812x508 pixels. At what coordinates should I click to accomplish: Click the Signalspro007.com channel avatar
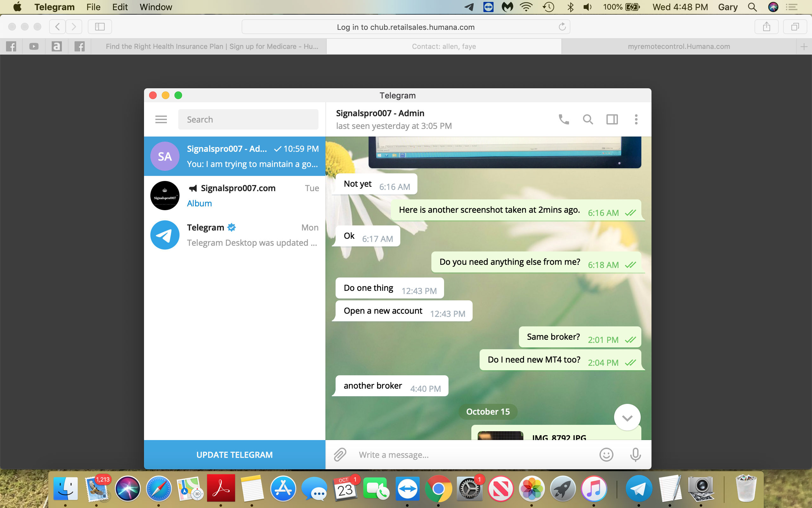point(165,196)
